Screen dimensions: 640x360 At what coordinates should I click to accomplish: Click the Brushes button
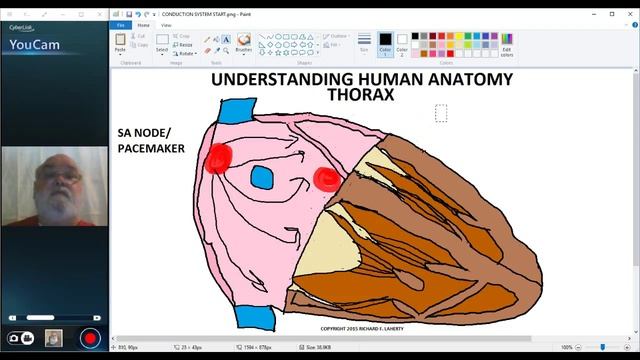244,43
